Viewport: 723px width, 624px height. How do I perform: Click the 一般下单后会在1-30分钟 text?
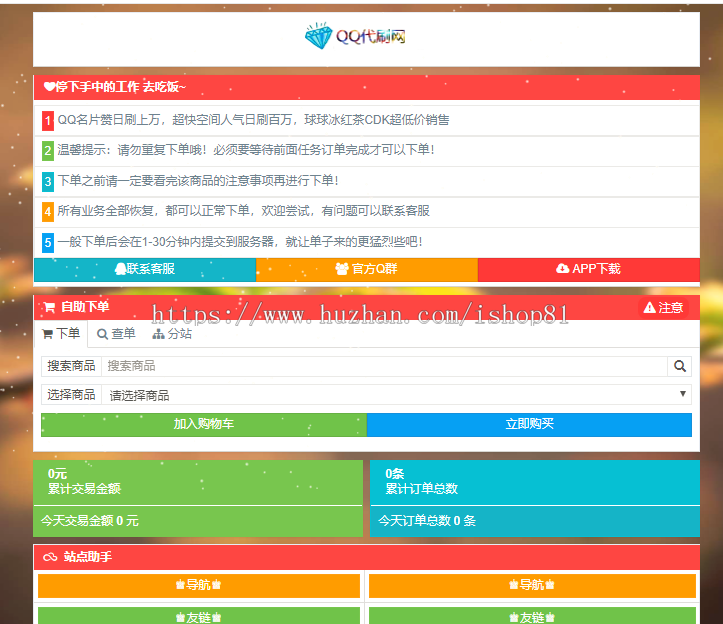[x=240, y=242]
